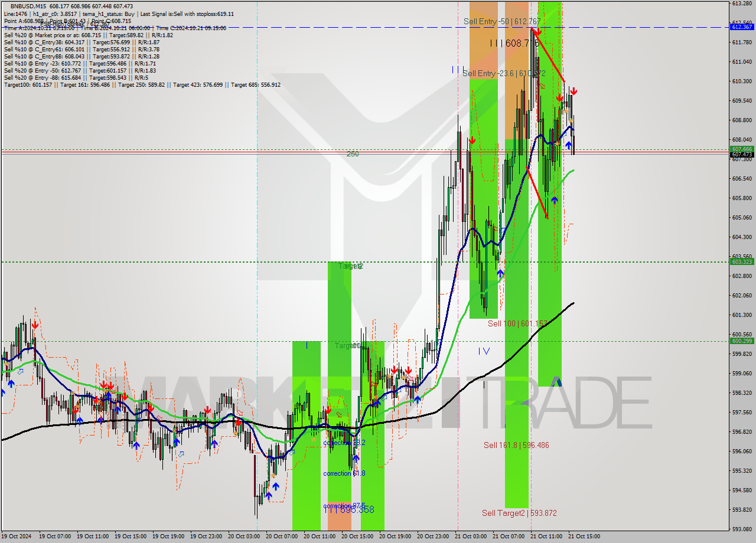Select the 'Last Signal is:Sell with stoploss:619.11' text

click(187, 14)
